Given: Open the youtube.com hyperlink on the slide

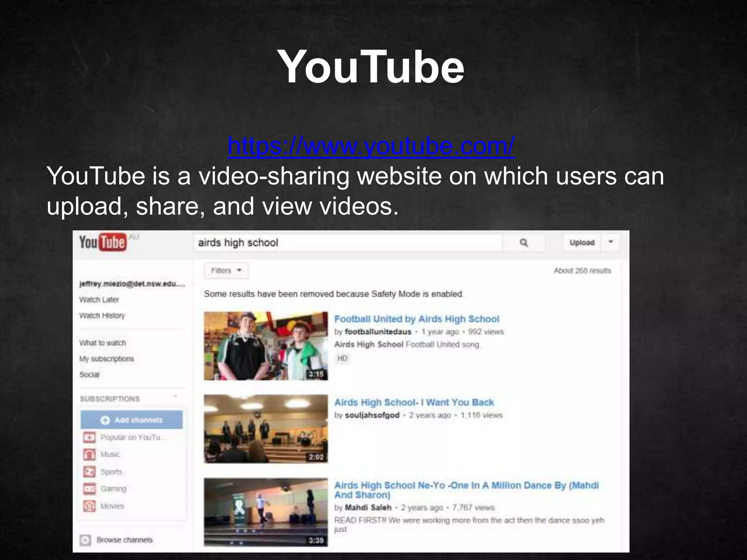Looking at the screenshot, I should click(371, 146).
